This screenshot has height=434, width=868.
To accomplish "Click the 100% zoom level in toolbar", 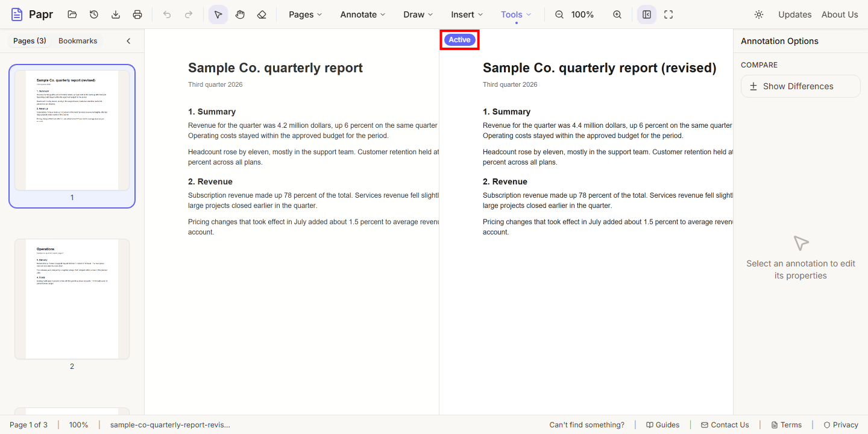I will (582, 14).
